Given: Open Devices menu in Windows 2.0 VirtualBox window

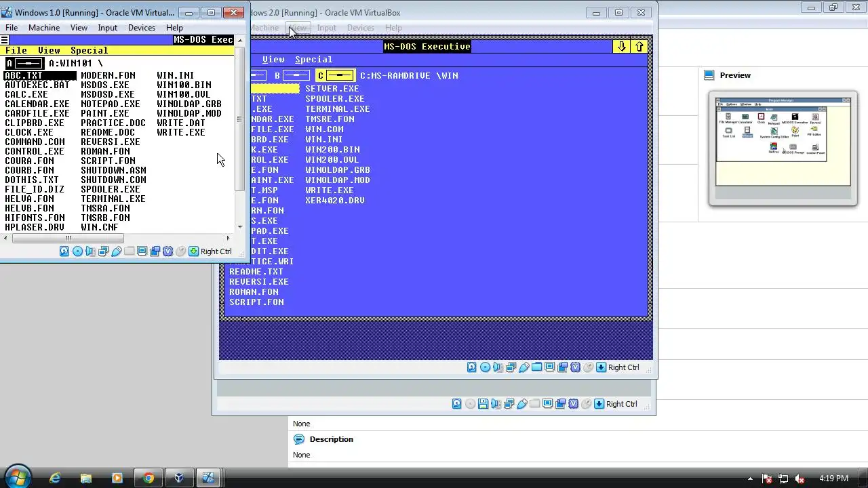Looking at the screenshot, I should click(361, 28).
